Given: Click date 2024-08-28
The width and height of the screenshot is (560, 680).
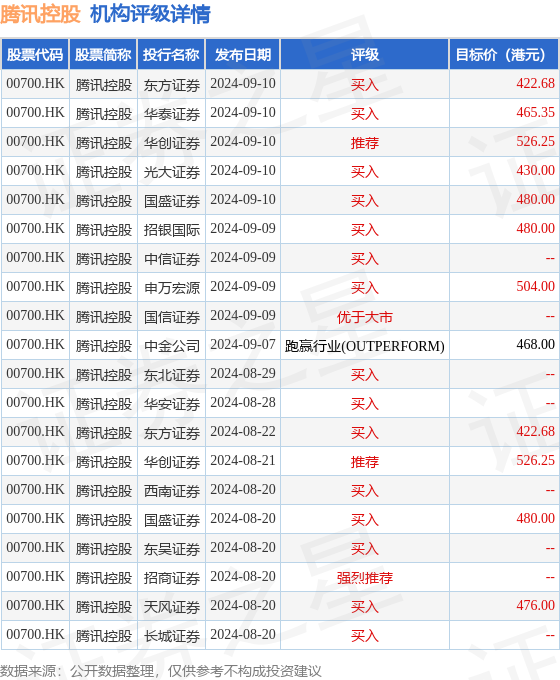Looking at the screenshot, I should 243,403.
